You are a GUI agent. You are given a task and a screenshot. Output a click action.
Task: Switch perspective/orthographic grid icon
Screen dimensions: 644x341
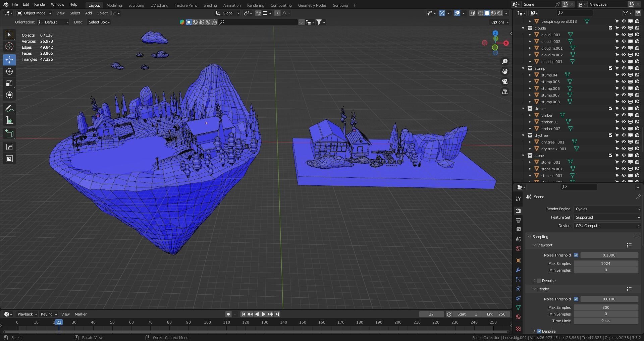tap(505, 92)
